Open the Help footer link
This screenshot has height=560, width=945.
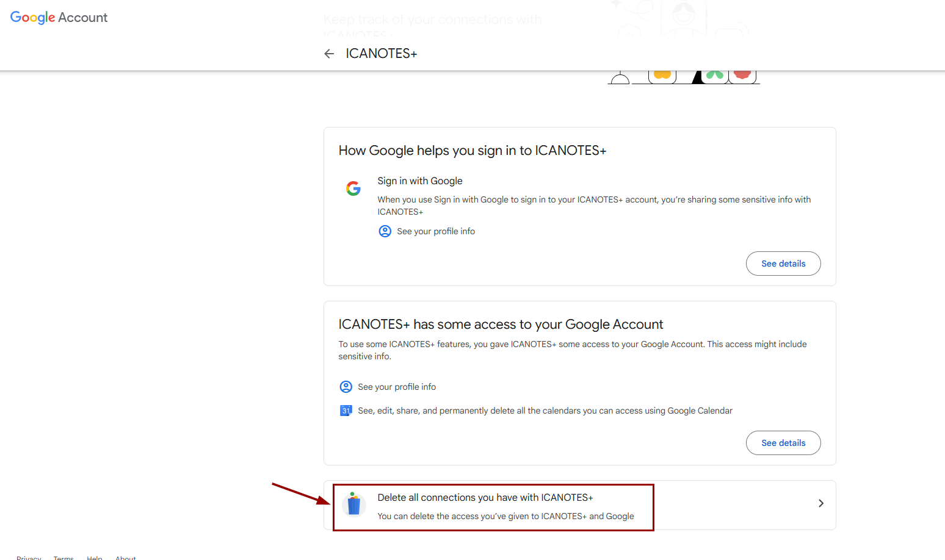95,558
